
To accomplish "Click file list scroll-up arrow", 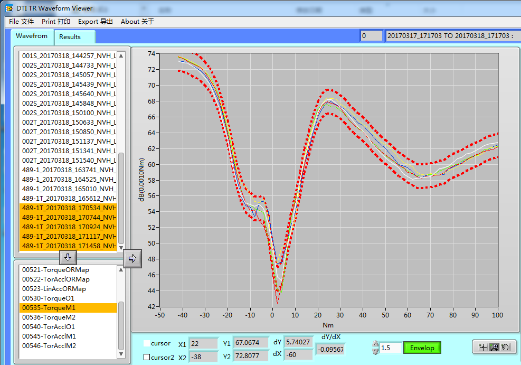I will 121,56.
